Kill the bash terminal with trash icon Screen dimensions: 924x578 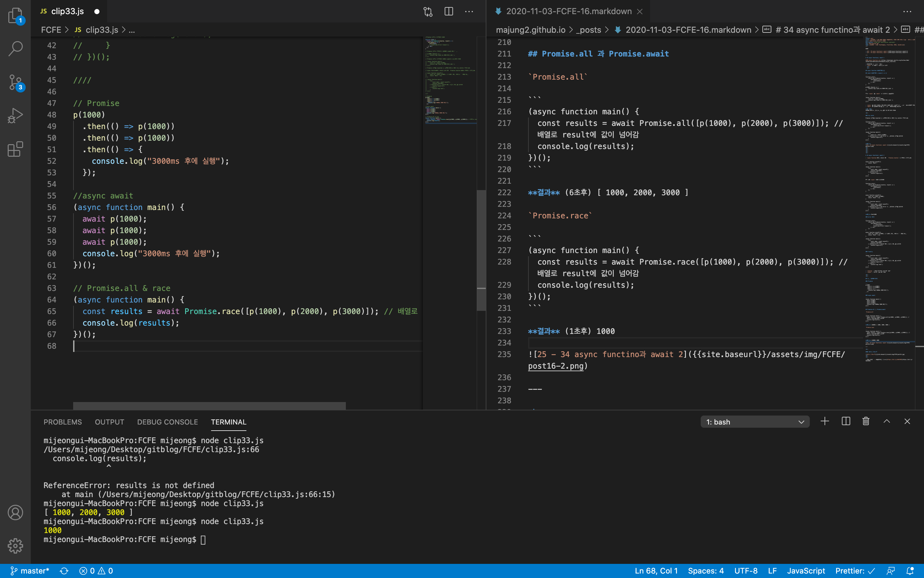point(866,421)
